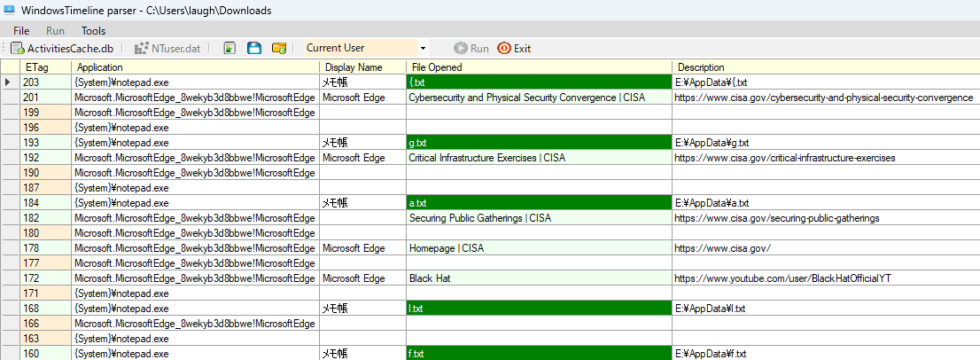The width and height of the screenshot is (980, 360).
Task: Select the green {.txt File Opened cell
Action: pyautogui.click(x=540, y=82)
